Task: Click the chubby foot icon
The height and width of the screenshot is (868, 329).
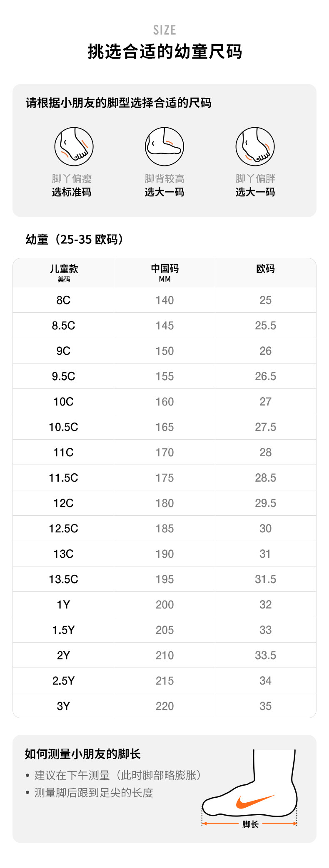Action: (255, 147)
